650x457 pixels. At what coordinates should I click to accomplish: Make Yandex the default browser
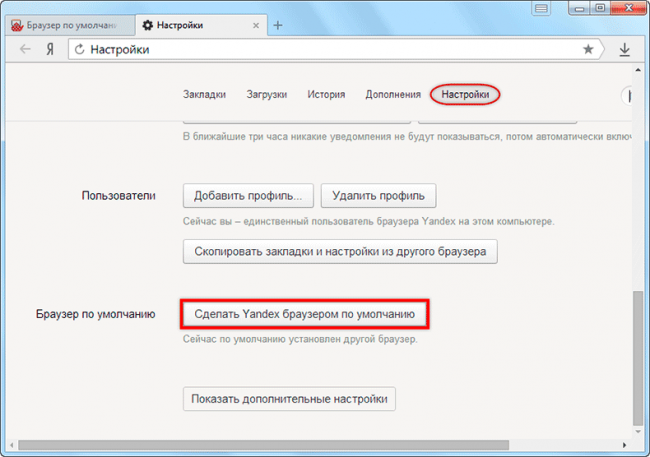point(304,314)
